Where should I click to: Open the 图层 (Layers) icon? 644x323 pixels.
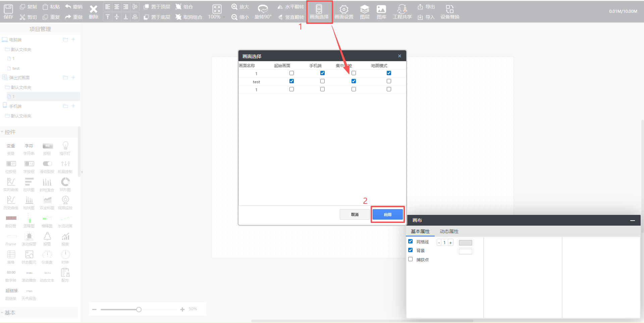click(365, 11)
